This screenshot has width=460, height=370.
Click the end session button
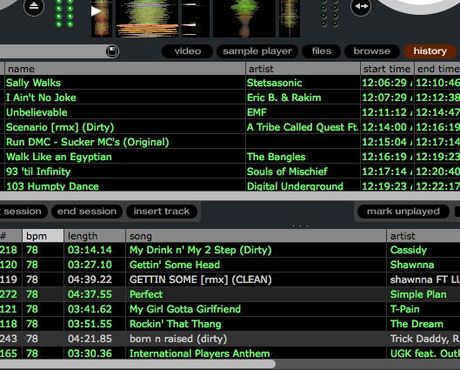click(87, 211)
